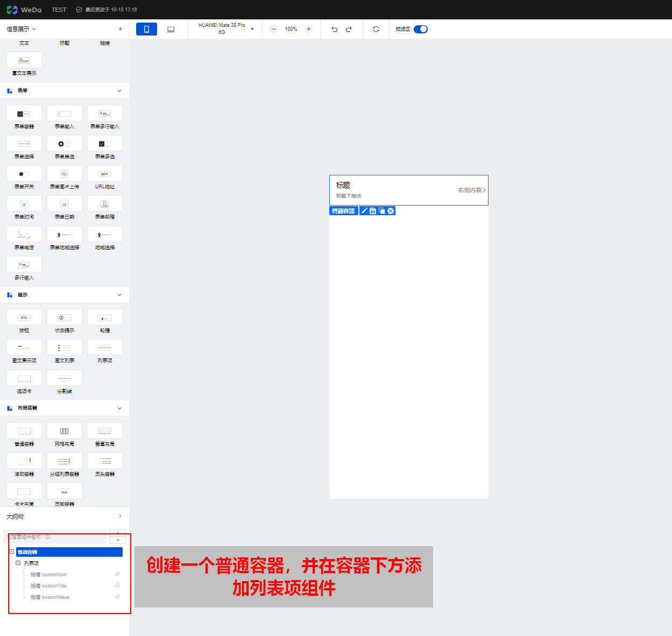Pick the 垂直布局 component
The image size is (672, 636).
pyautogui.click(x=105, y=431)
